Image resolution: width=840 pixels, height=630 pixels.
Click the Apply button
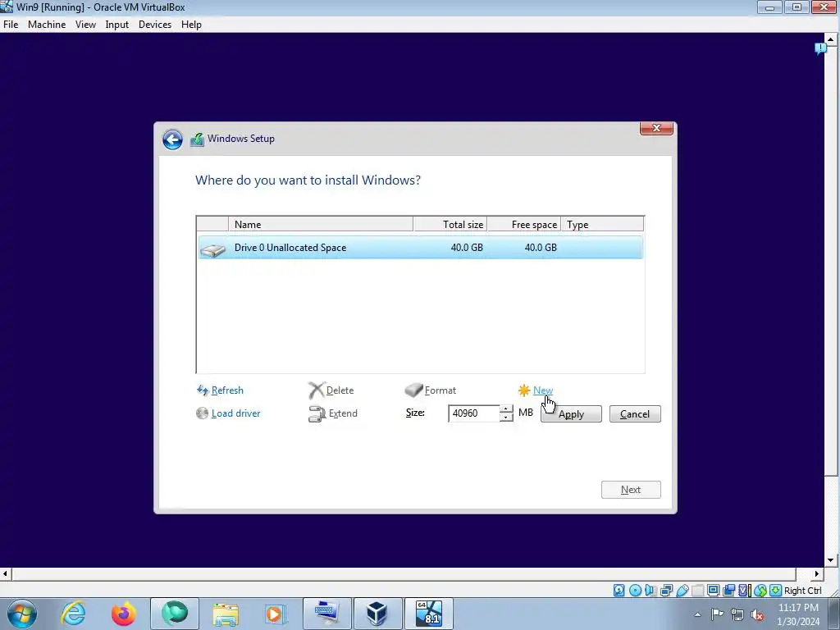click(x=571, y=414)
